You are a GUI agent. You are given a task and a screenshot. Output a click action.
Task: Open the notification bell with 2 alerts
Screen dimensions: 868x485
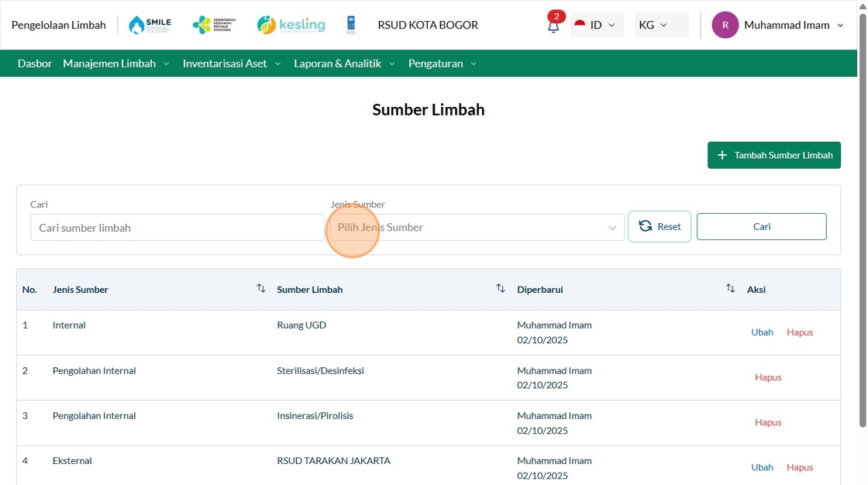click(553, 24)
